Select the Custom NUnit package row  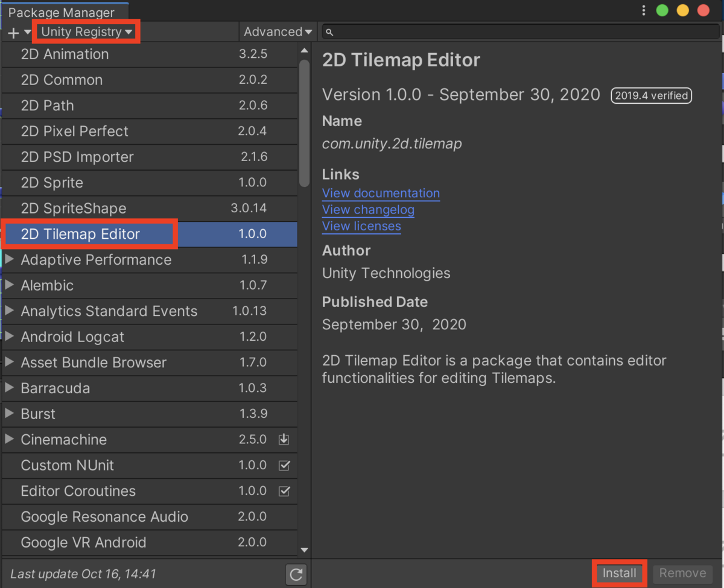click(x=150, y=466)
